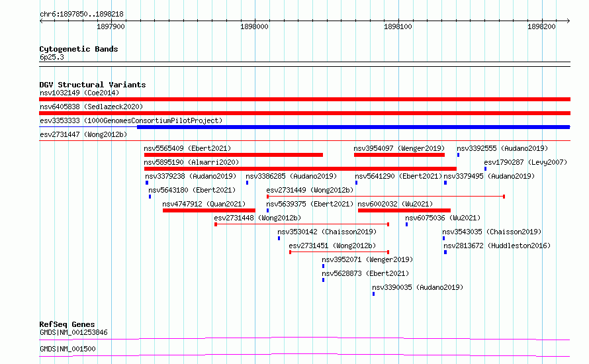Click the 1898000 ruler position label
The height and width of the screenshot is (364, 589).
[254, 26]
